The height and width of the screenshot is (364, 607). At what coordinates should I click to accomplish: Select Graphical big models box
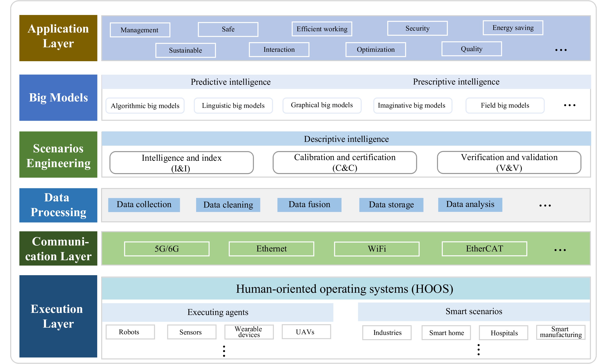point(322,105)
